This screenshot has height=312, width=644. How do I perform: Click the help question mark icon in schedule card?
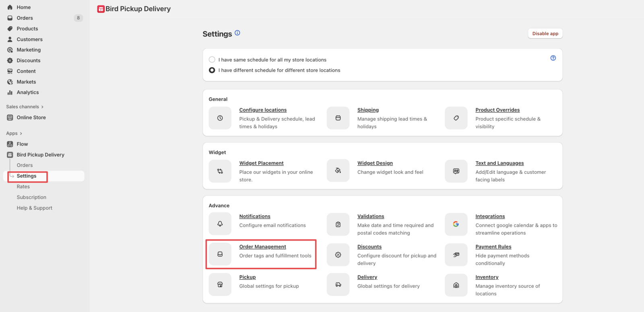[553, 58]
